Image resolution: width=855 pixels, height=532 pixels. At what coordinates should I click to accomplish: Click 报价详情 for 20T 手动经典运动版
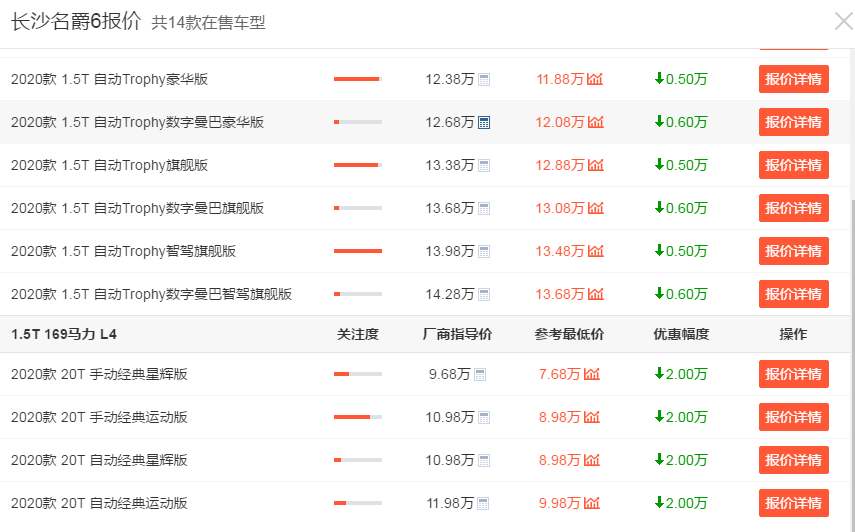tap(793, 418)
